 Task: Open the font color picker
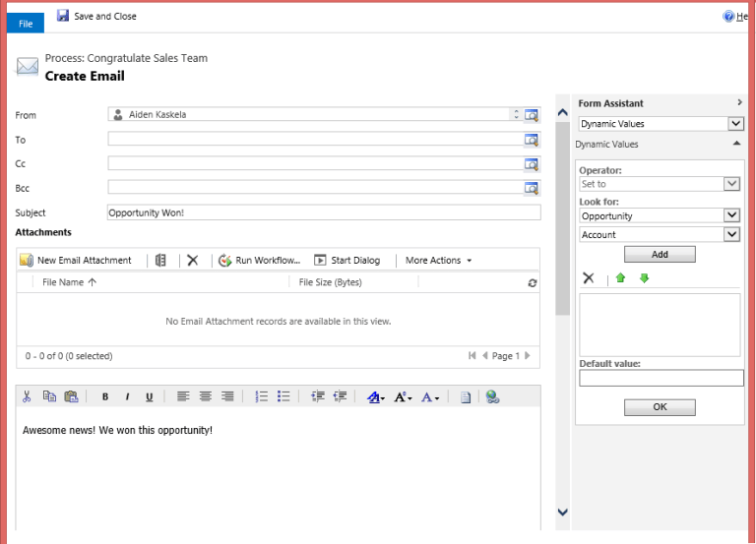click(430, 397)
